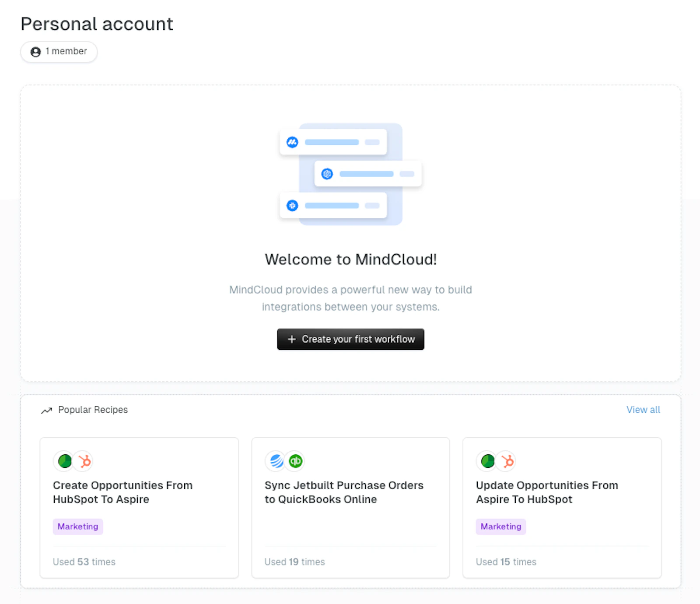
Task: Click Aspire green icon on first recipe
Action: pos(65,461)
